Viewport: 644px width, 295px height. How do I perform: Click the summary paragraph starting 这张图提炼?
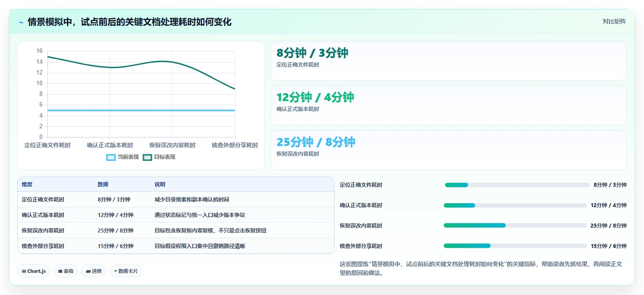pyautogui.click(x=481, y=268)
